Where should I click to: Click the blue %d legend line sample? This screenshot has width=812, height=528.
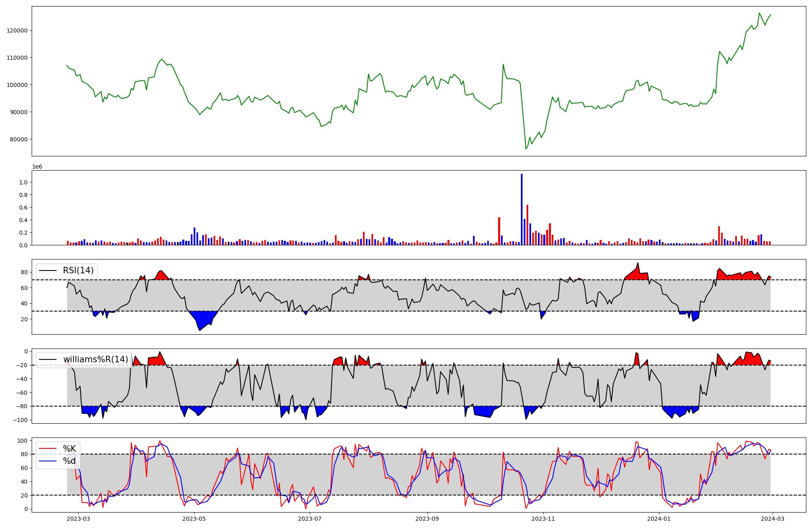click(x=48, y=461)
